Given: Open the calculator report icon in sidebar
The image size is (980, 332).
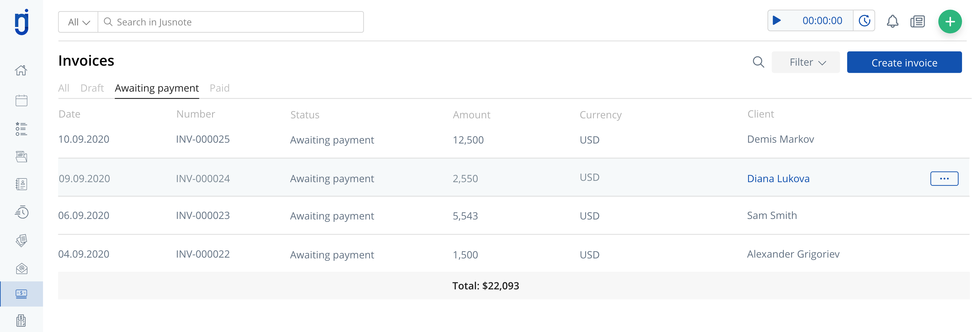Looking at the screenshot, I should point(21,321).
